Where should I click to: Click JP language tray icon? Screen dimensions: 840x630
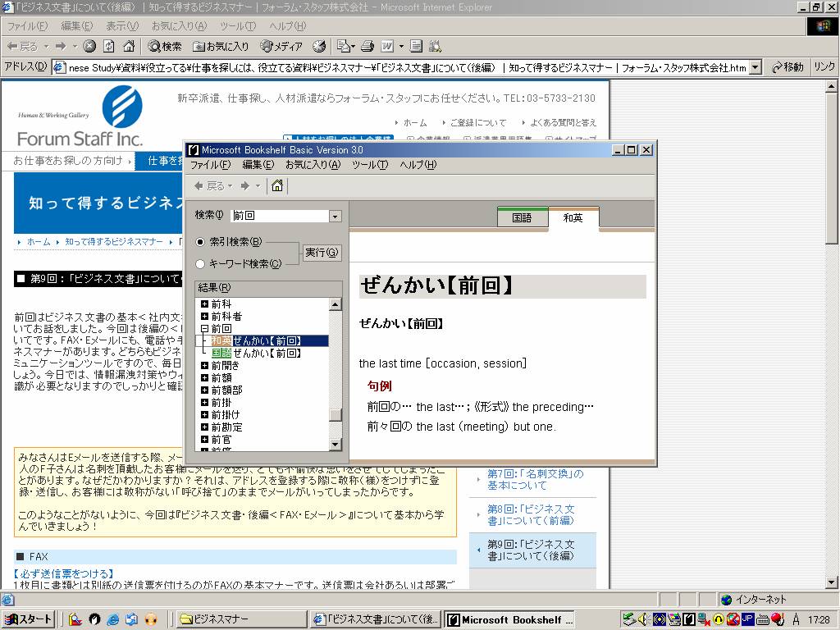coord(747,619)
